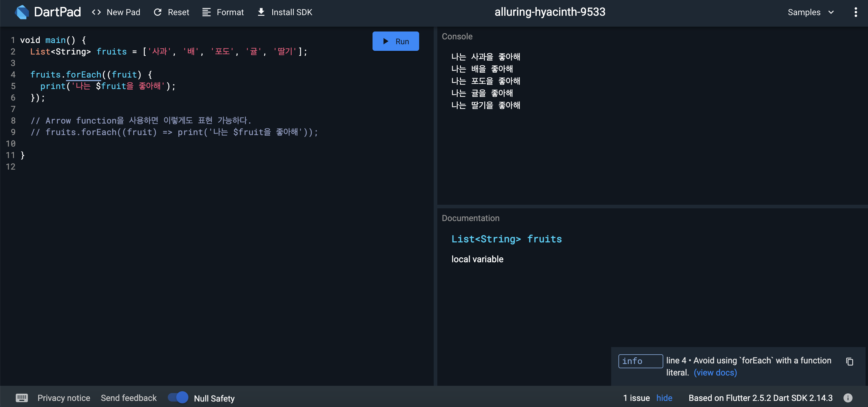Image resolution: width=868 pixels, height=407 pixels.
Task: Copy the issue message with clipboard icon
Action: (850, 362)
